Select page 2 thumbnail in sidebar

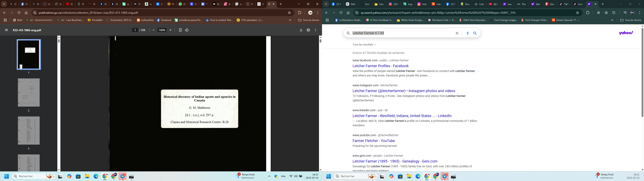click(x=29, y=93)
